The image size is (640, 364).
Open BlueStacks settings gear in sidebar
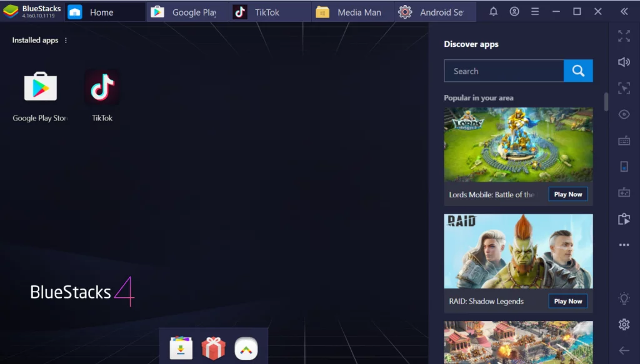624,325
